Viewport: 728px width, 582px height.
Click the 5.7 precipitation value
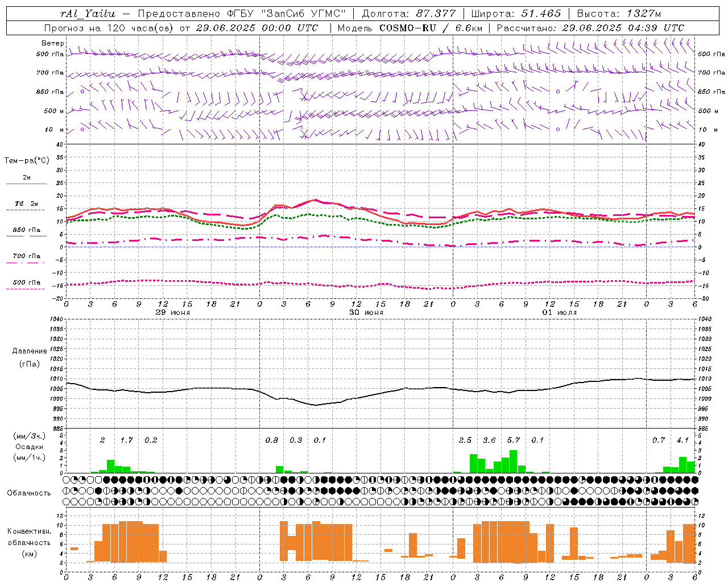coord(514,440)
